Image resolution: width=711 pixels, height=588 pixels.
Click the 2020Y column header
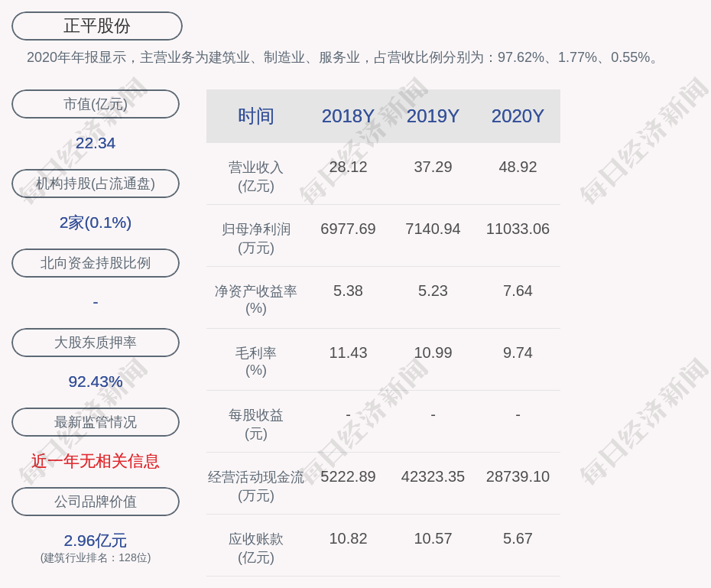[518, 116]
